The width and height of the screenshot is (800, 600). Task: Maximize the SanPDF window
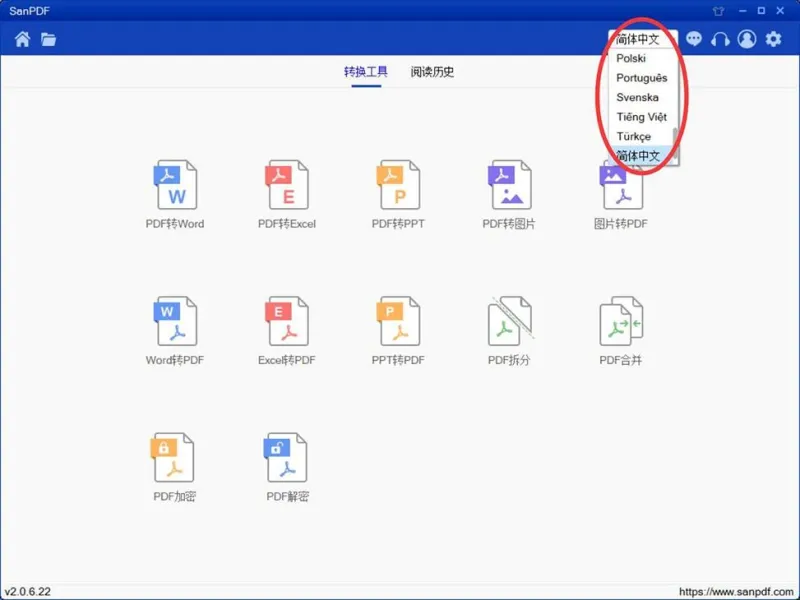click(x=761, y=11)
